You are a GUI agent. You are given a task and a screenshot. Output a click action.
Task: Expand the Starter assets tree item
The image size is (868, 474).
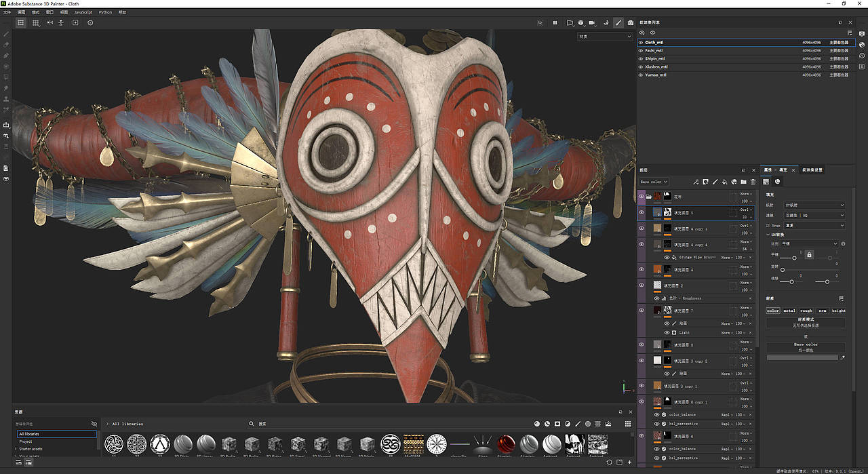tap(16, 449)
